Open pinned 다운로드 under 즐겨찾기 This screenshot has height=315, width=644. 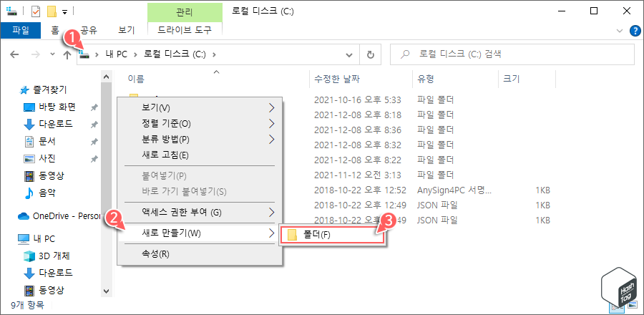[55, 124]
